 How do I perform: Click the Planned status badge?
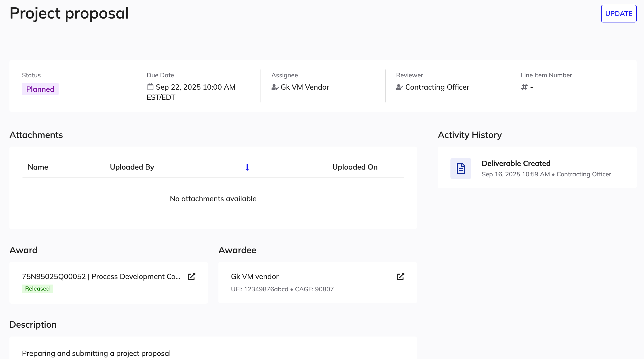pos(40,89)
